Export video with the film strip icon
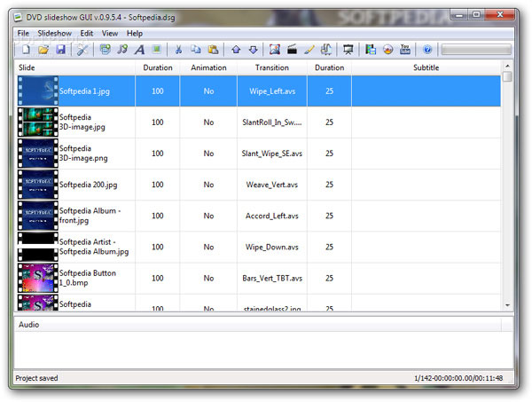Screen dimensions: 532x402 tap(371, 50)
